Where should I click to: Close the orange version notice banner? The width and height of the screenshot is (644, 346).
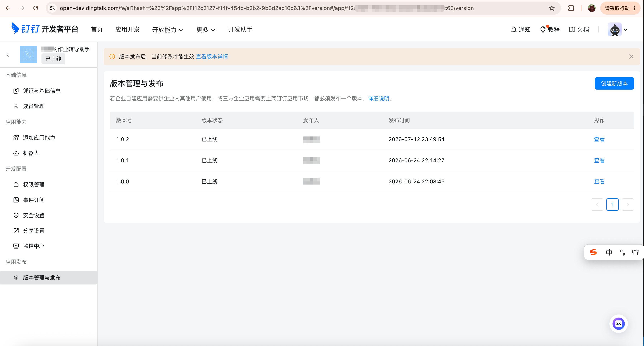click(x=631, y=57)
